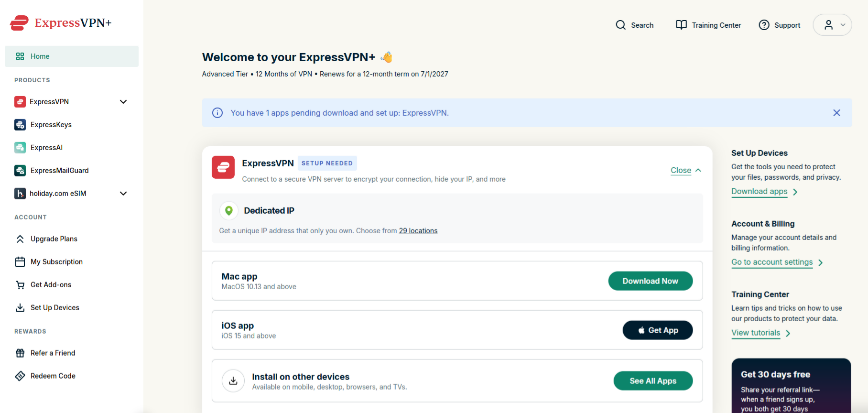This screenshot has height=413, width=868.
Task: Click See All Apps button
Action: (653, 381)
